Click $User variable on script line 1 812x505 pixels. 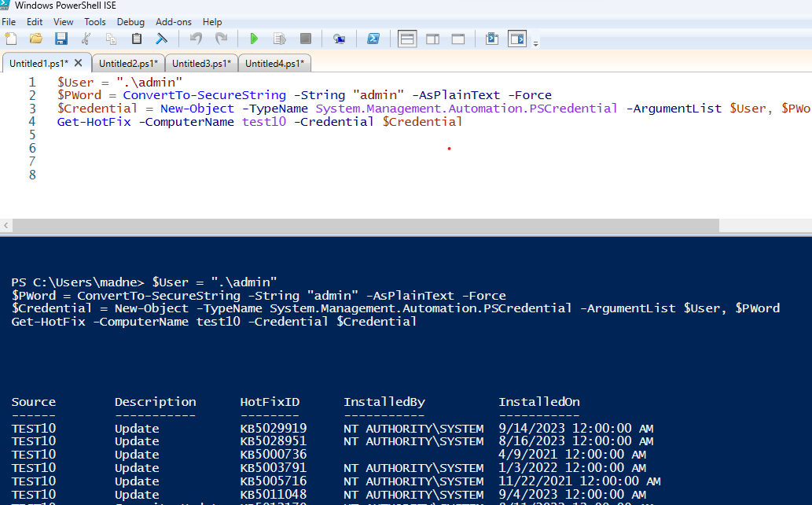(75, 82)
